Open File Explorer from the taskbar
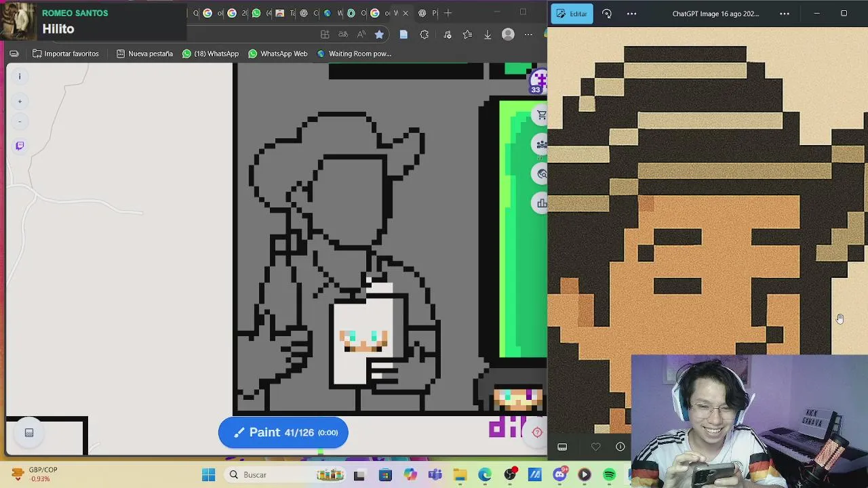The width and height of the screenshot is (868, 488). [x=460, y=475]
